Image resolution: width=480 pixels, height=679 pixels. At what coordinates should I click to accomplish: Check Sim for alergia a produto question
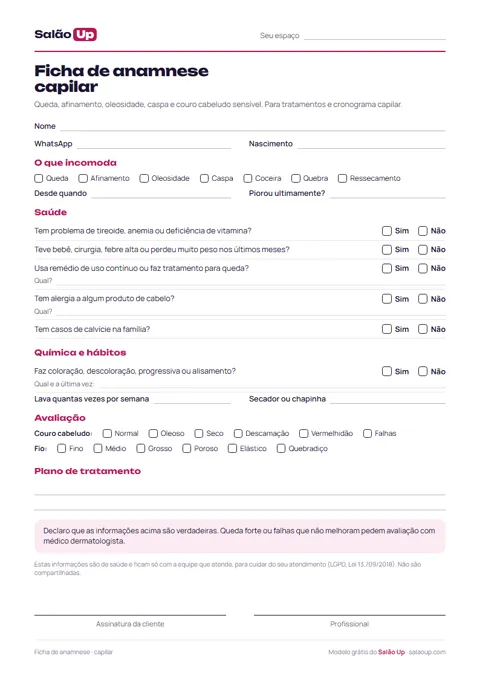pos(387,299)
